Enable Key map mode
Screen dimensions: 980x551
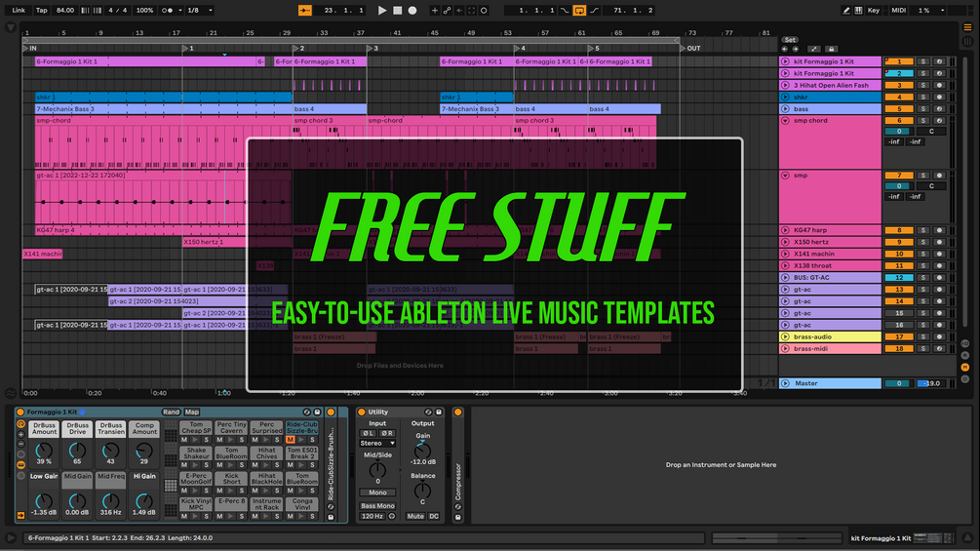coord(873,10)
